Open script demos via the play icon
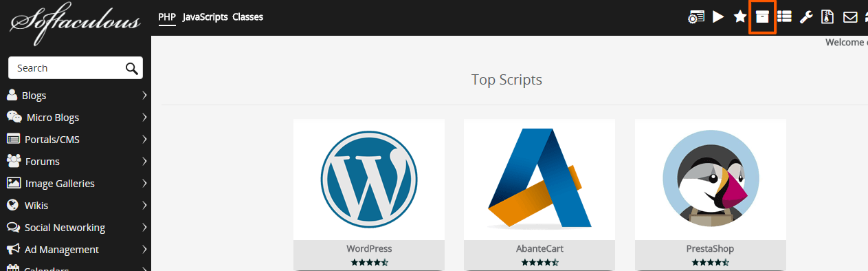This screenshot has height=271, width=868. click(718, 17)
